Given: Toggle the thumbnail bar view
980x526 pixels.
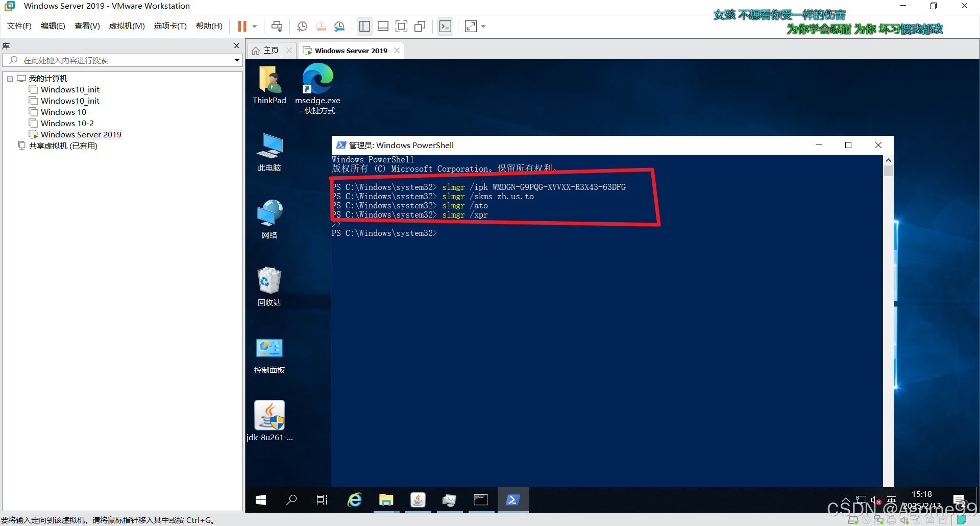Looking at the screenshot, I should [383, 27].
